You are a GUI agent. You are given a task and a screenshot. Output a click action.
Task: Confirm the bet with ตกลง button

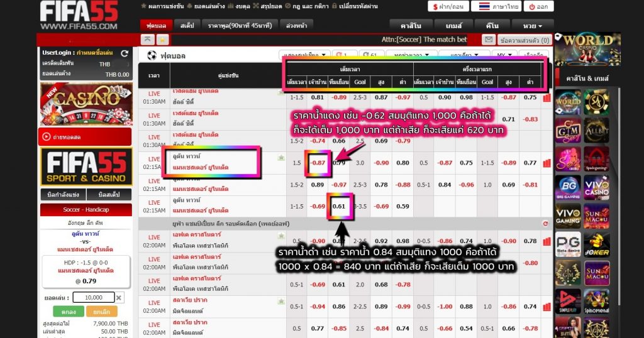tap(69, 312)
